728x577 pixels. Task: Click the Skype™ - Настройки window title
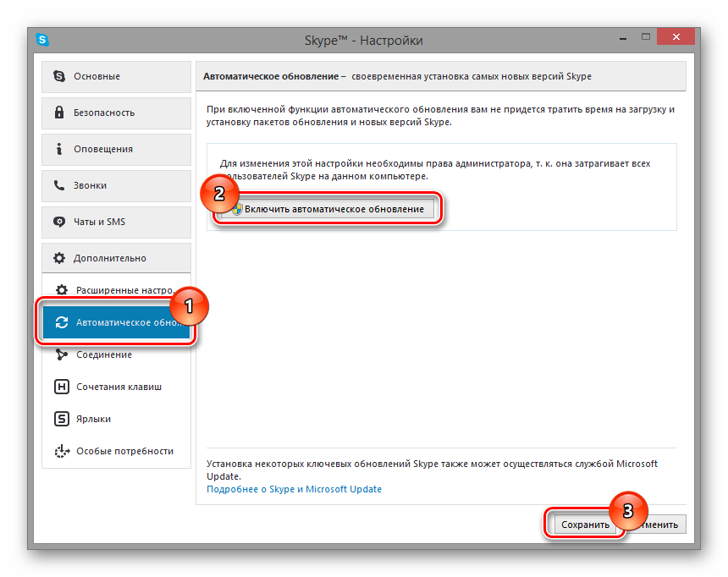tap(363, 41)
